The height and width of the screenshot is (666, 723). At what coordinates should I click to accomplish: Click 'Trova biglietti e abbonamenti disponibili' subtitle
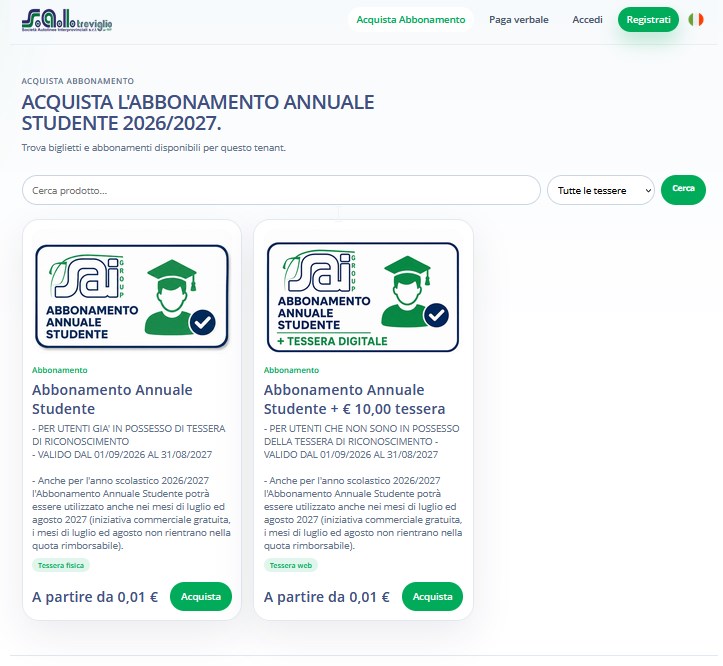click(154, 148)
